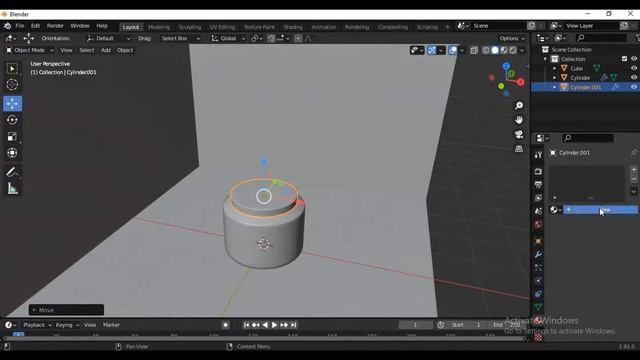
Task: Open the World properties tab
Action: tap(538, 224)
